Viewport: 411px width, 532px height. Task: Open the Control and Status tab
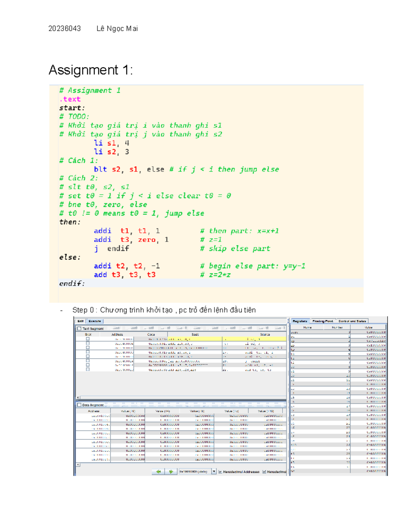(x=352, y=321)
